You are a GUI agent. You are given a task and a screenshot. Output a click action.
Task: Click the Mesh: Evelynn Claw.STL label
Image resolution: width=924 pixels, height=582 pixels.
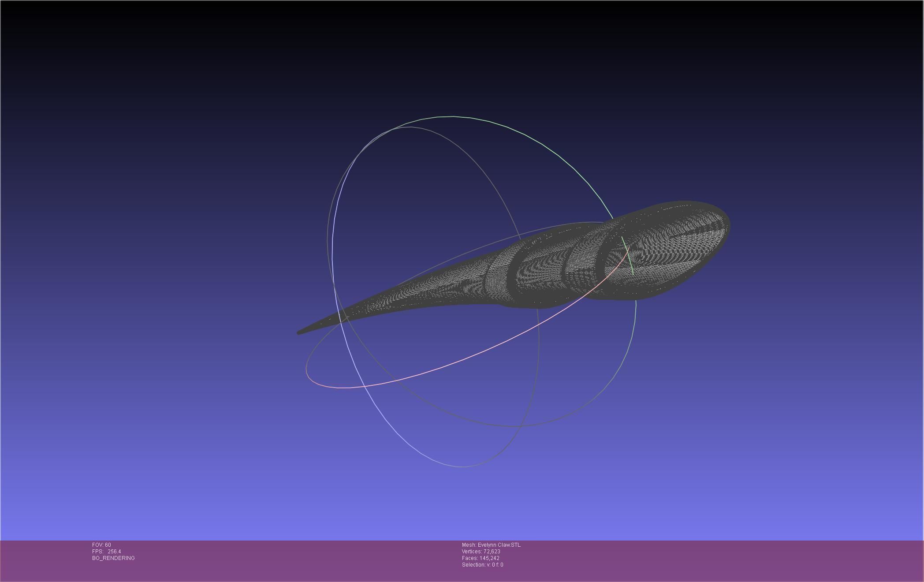tap(491, 545)
